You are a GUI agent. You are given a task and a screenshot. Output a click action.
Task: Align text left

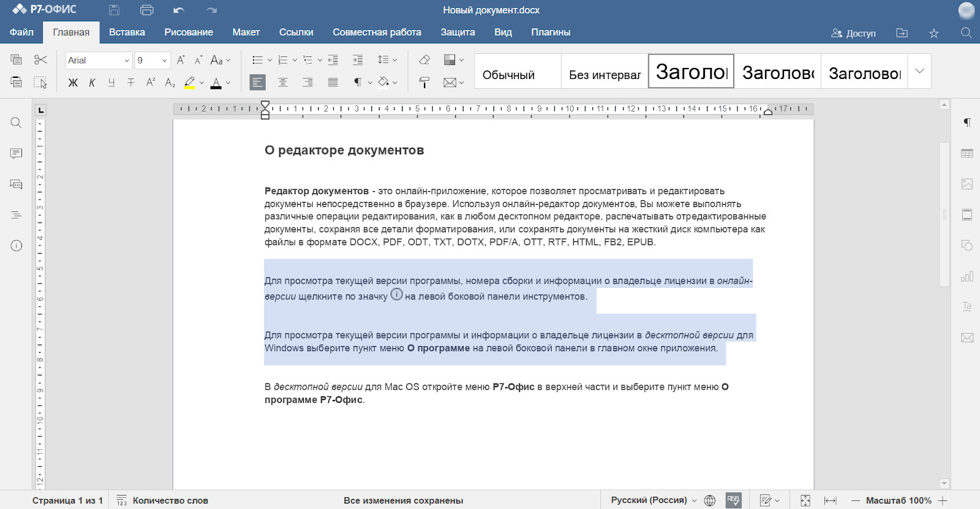258,82
